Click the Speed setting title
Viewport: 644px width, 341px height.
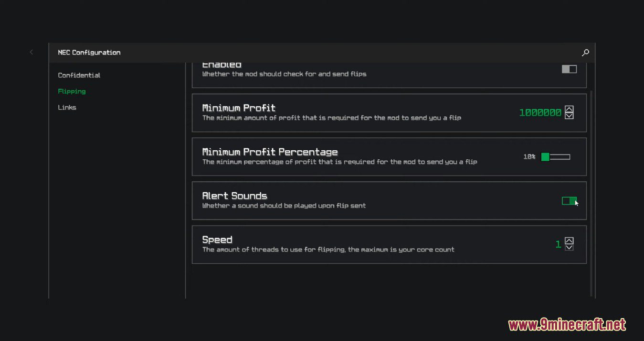pos(217,240)
